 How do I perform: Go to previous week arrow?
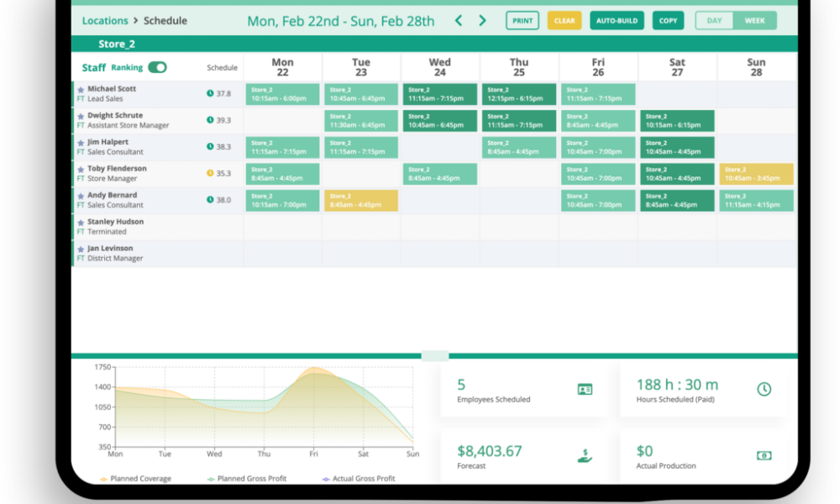pos(459,20)
